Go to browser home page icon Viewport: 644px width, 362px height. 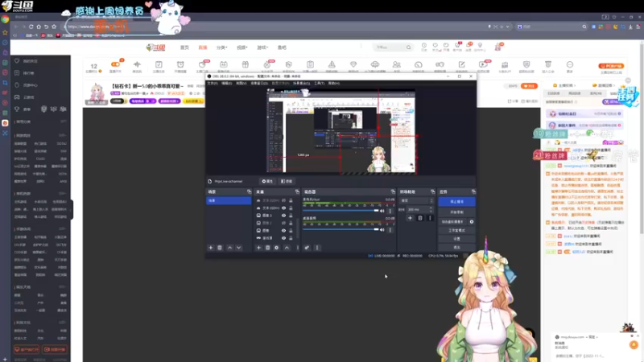click(39, 27)
